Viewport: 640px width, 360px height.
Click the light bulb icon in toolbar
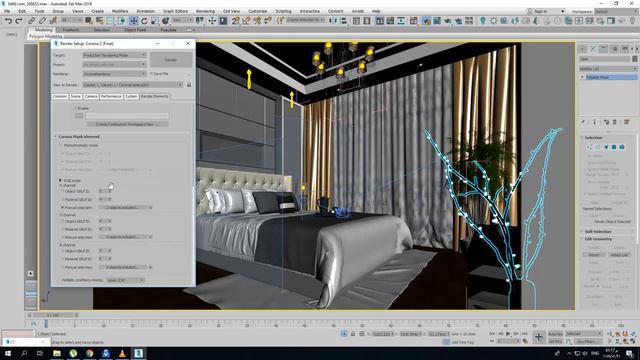click(x=483, y=20)
